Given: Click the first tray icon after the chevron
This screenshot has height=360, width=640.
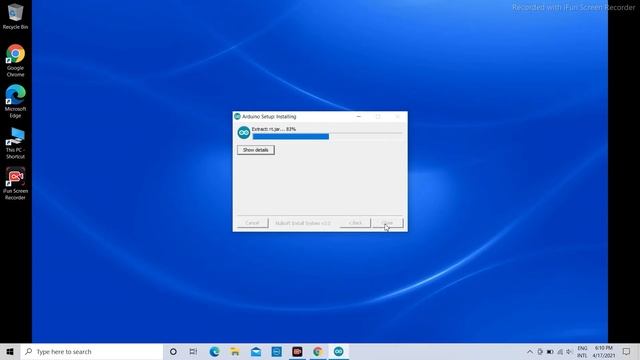Looking at the screenshot, I should 540,351.
